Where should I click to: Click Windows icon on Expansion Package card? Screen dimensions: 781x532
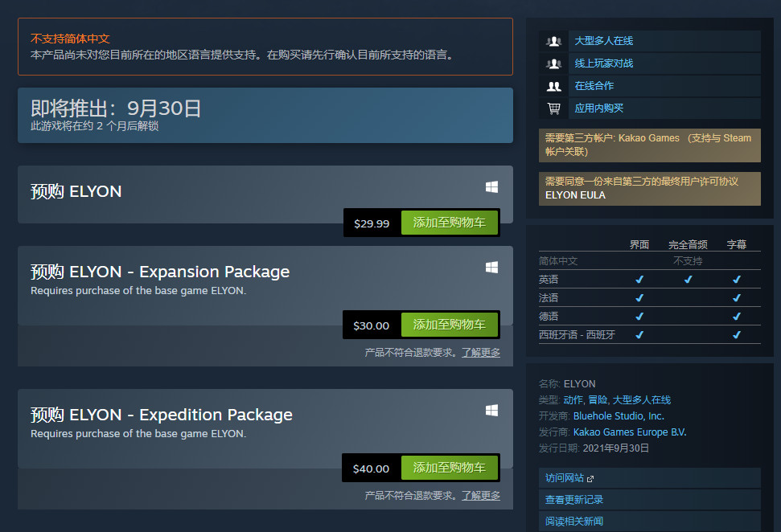491,268
